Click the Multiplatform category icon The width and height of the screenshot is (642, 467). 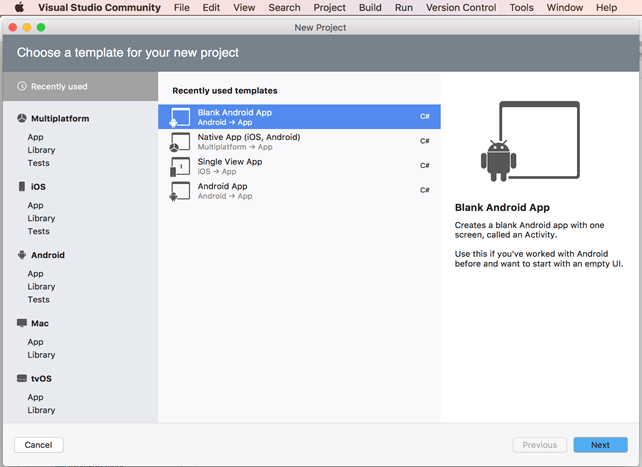point(22,118)
